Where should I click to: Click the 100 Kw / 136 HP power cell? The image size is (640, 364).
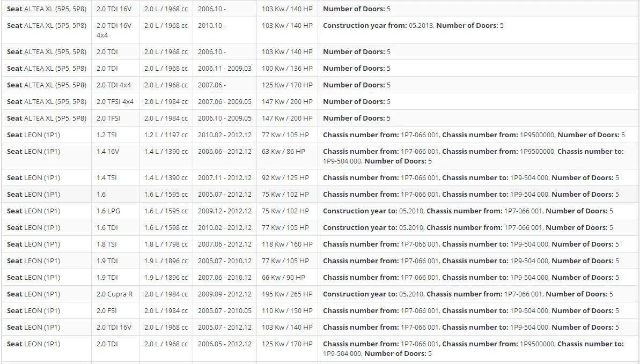pos(287,68)
